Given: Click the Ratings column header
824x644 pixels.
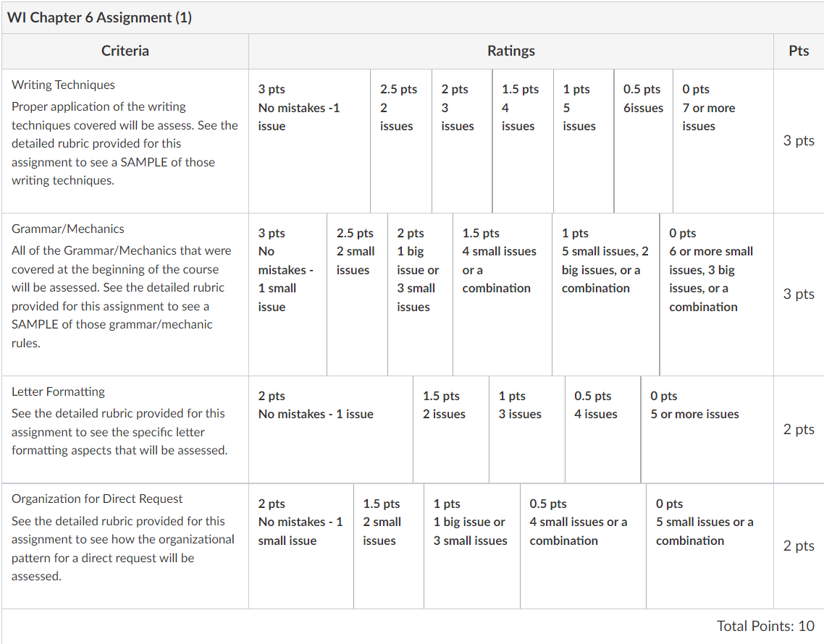Looking at the screenshot, I should pos(510,51).
